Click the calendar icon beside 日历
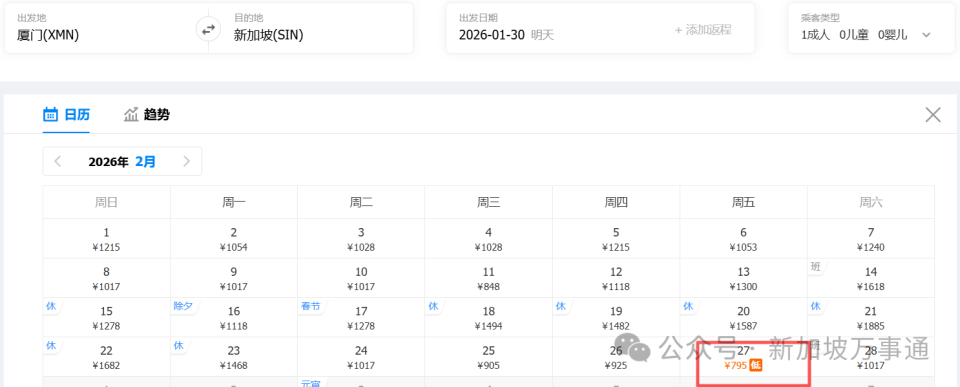Viewport: 960px width, 387px height. [51, 115]
